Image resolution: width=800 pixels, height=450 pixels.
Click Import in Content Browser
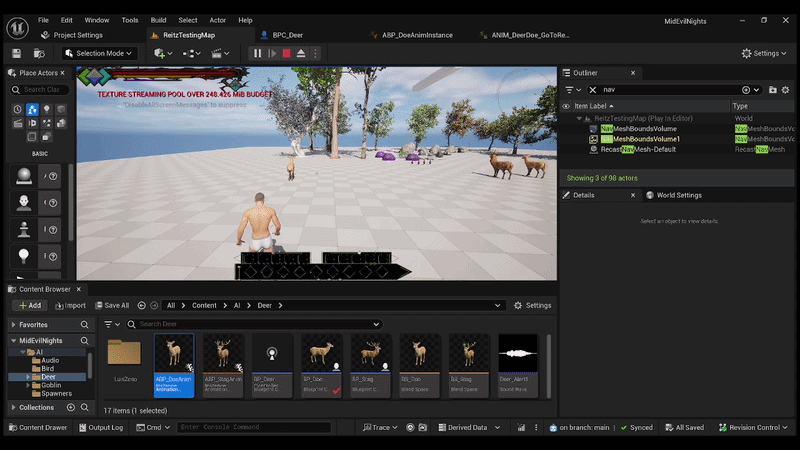tap(70, 306)
